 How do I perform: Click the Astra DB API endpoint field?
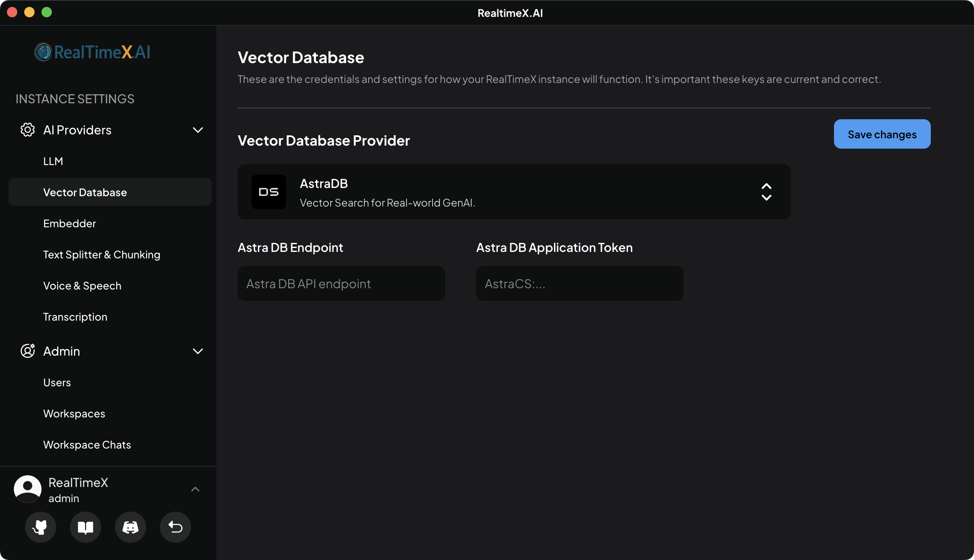tap(341, 283)
